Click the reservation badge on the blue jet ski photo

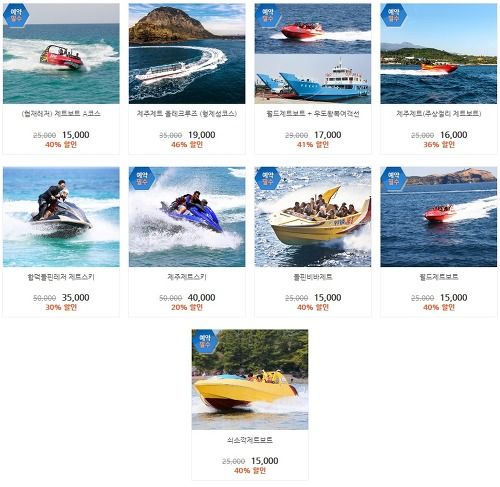point(142,178)
